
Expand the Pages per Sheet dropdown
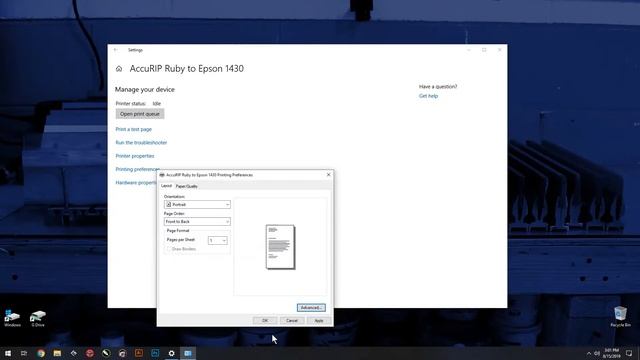tap(218, 240)
